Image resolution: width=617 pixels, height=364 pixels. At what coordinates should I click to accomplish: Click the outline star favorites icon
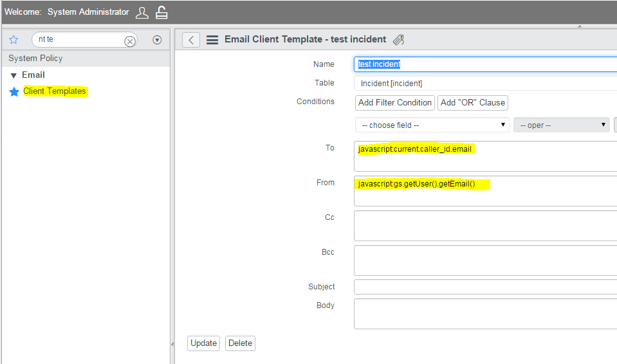[14, 39]
